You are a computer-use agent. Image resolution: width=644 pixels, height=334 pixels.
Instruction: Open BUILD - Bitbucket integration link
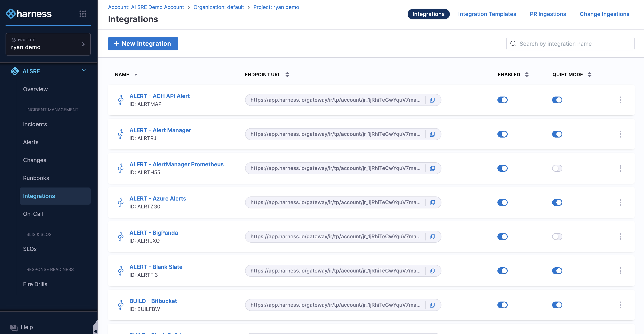click(x=153, y=301)
